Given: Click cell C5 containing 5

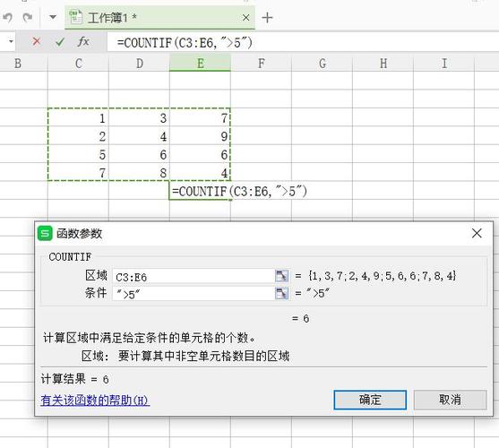Looking at the screenshot, I should coord(78,154).
